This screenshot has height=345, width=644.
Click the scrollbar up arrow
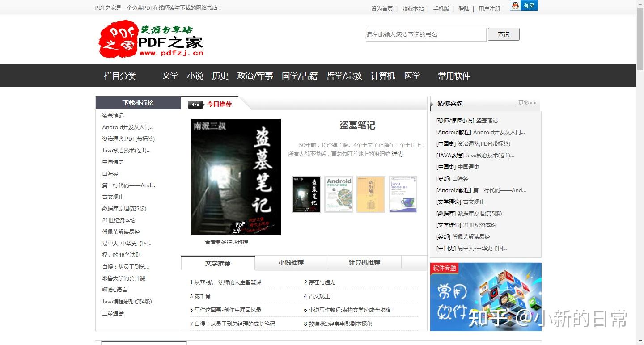pyautogui.click(x=640, y=4)
